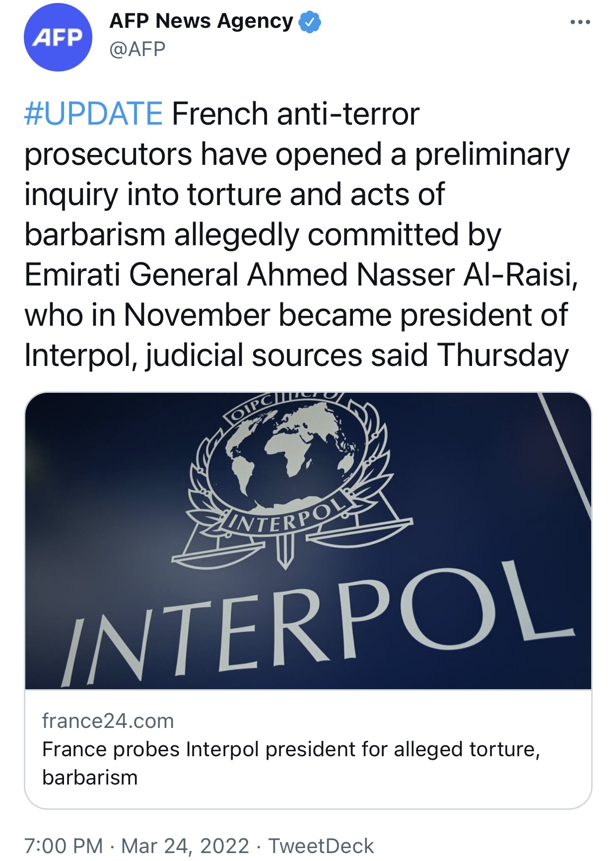Click 'inquiry into torture and acts of' line
The image size is (616, 861).
click(234, 194)
